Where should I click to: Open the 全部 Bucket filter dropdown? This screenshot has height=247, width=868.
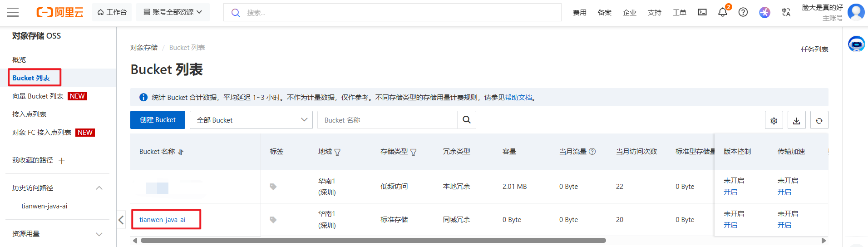coord(251,120)
